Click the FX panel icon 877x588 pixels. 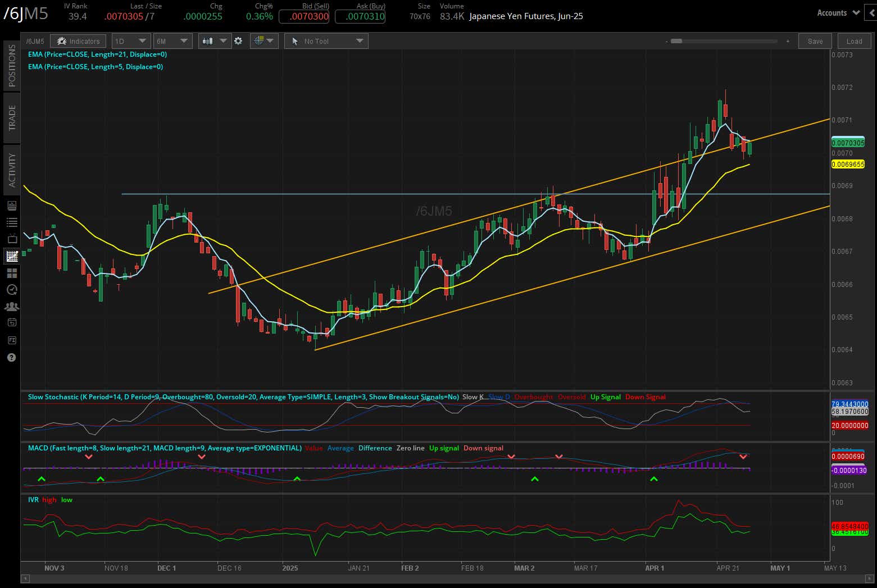[11, 340]
